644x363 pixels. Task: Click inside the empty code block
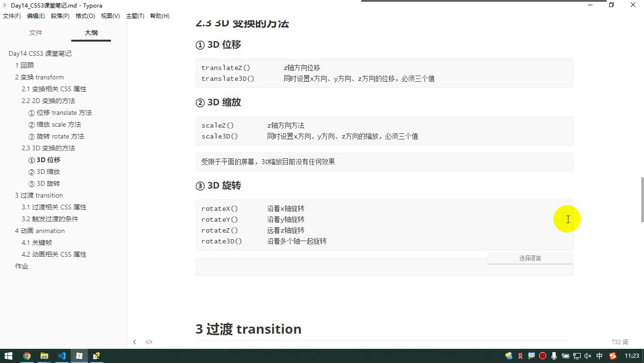tap(384, 267)
